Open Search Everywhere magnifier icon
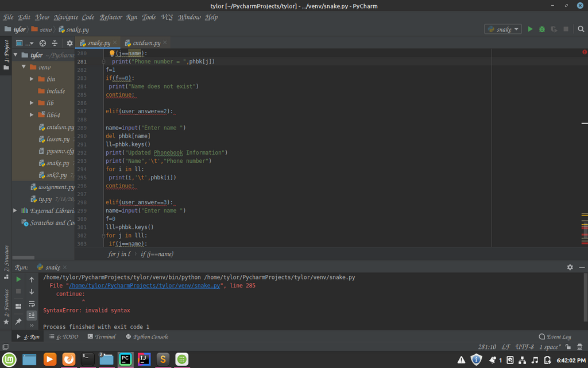This screenshot has width=588, height=368. (581, 29)
